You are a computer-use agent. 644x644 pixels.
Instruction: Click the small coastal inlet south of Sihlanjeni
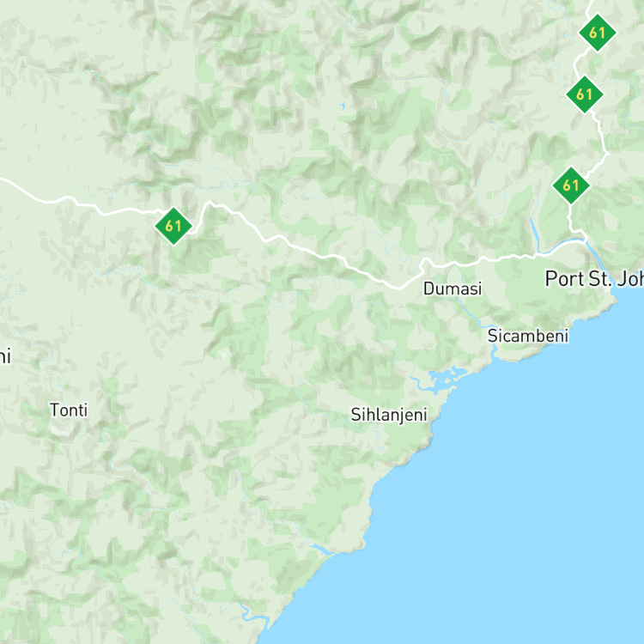coord(320,550)
